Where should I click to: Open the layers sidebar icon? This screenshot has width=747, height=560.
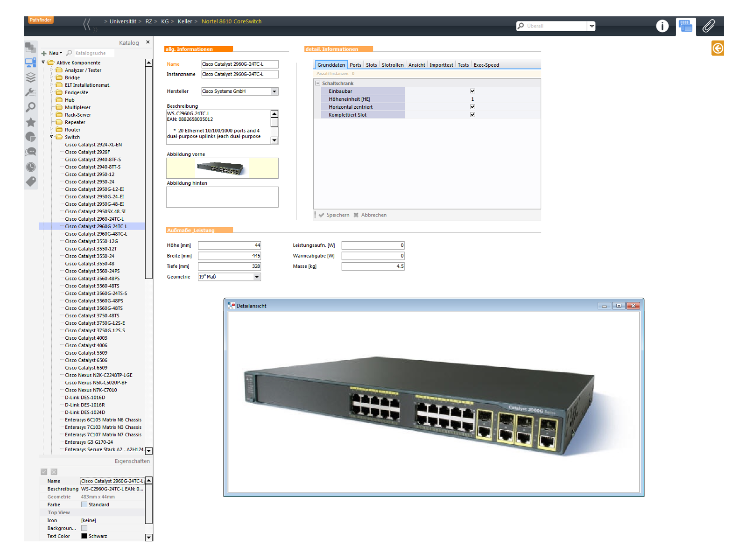pyautogui.click(x=31, y=77)
